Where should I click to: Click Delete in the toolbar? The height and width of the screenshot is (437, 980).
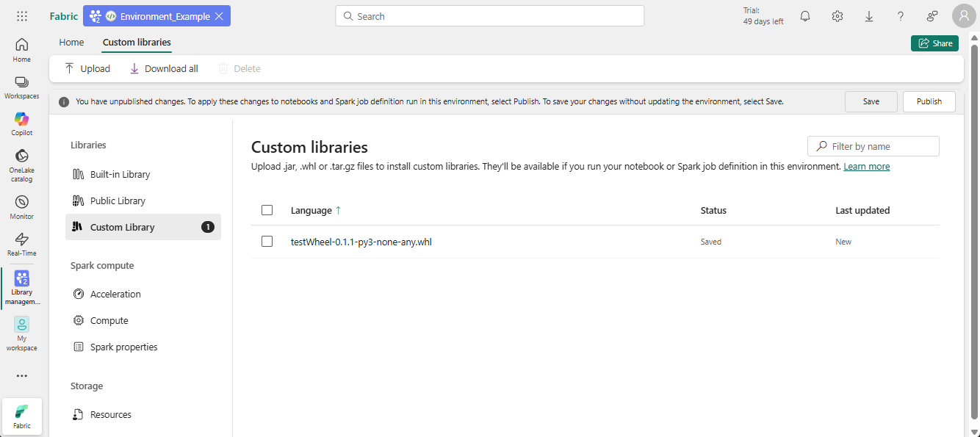239,68
